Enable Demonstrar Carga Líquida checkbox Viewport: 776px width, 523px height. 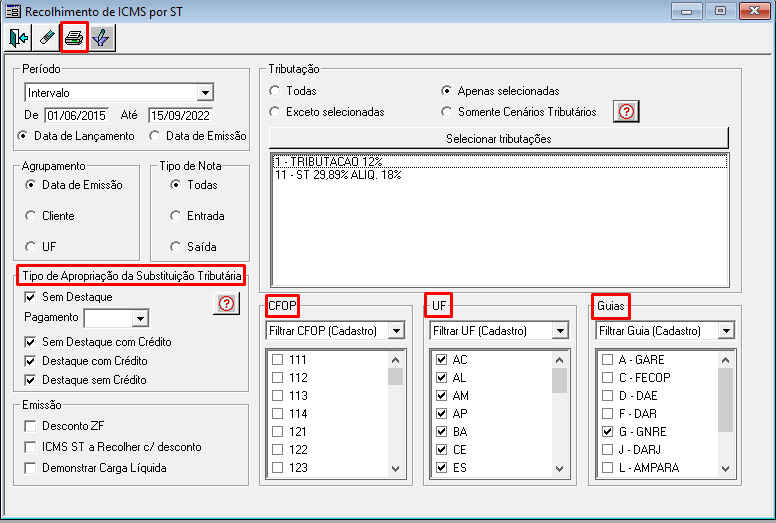30,468
